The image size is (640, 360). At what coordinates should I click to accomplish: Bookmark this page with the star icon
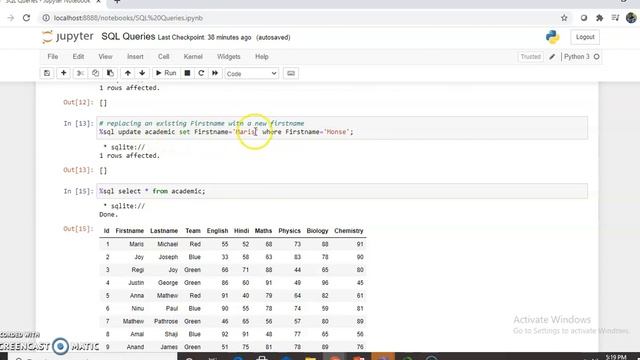tap(564, 18)
